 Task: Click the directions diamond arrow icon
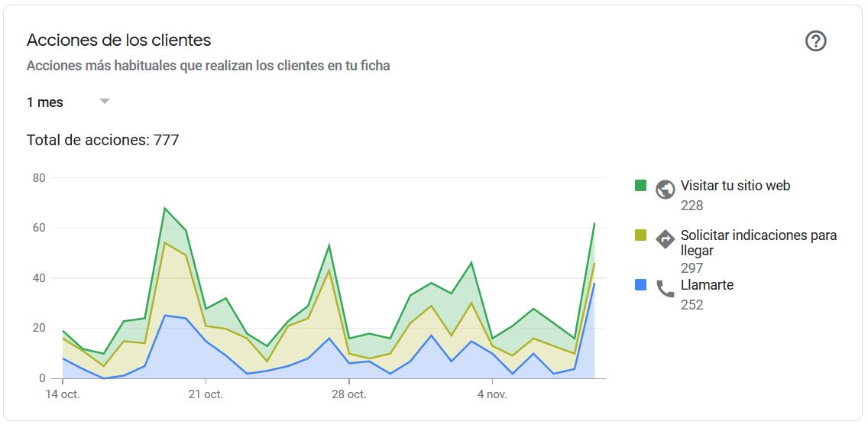(666, 239)
